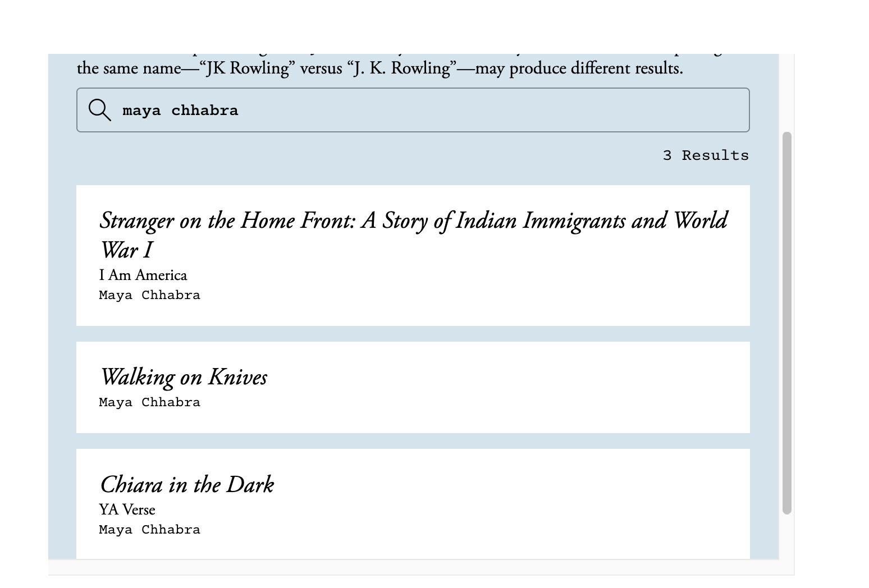
Task: Click the scrollbar track below the thumb
Action: (786, 537)
